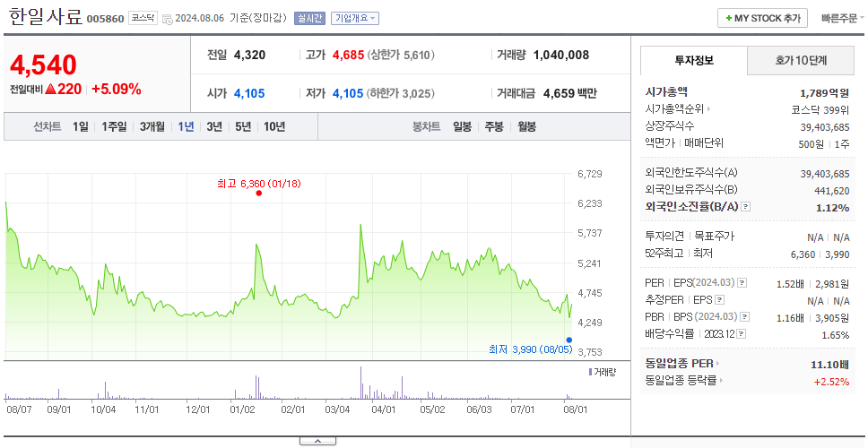Click the 실시간 badge button
Screen dimensions: 868x448
[x=310, y=18]
